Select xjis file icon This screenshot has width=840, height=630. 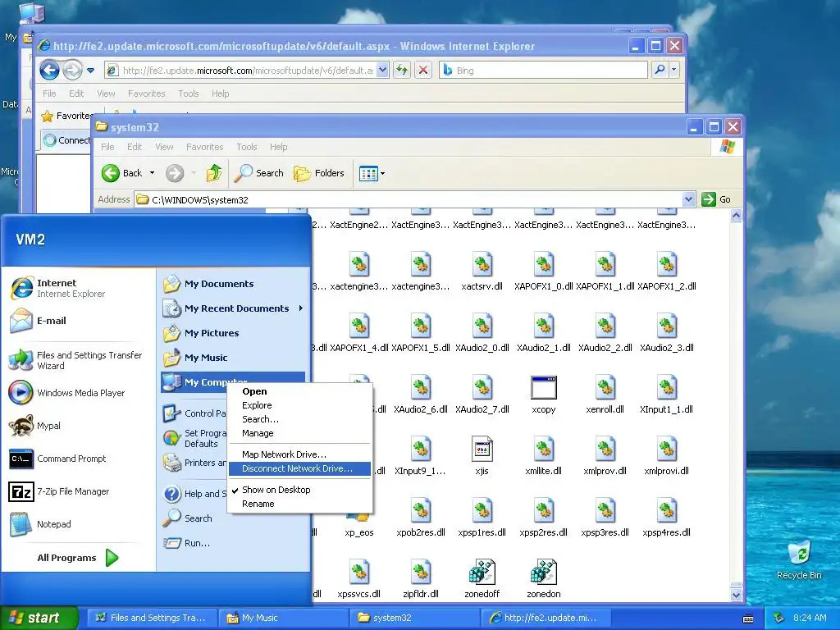point(482,456)
